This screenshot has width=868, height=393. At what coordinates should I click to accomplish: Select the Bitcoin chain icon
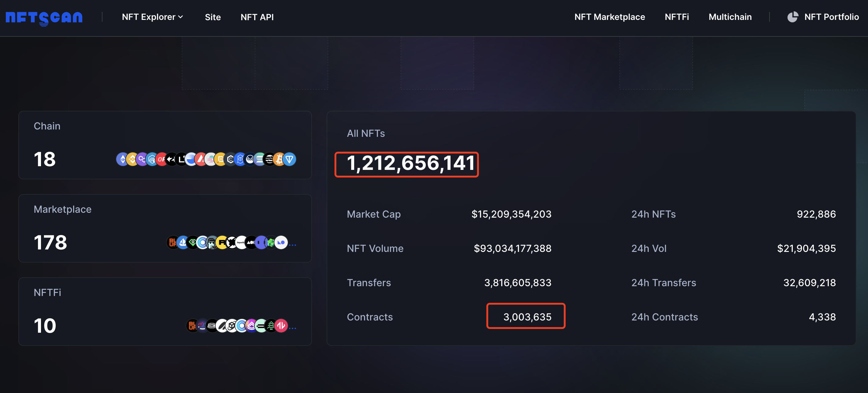279,159
